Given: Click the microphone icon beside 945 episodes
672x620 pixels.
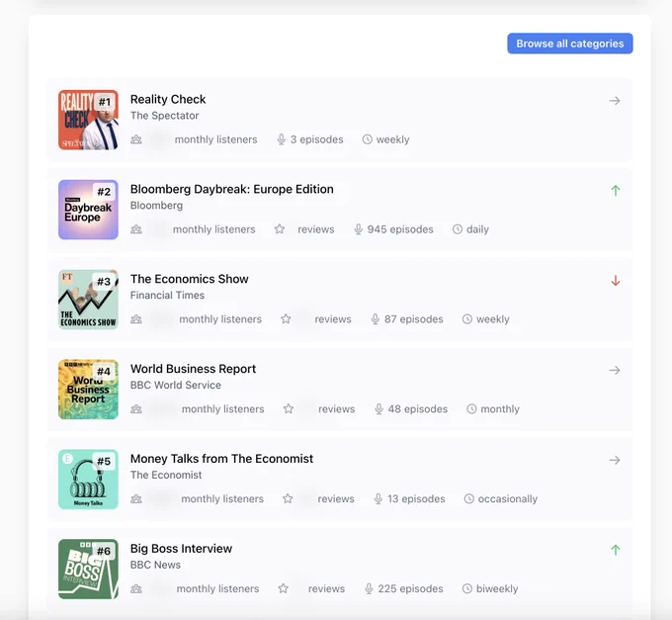Looking at the screenshot, I should click(x=359, y=229).
